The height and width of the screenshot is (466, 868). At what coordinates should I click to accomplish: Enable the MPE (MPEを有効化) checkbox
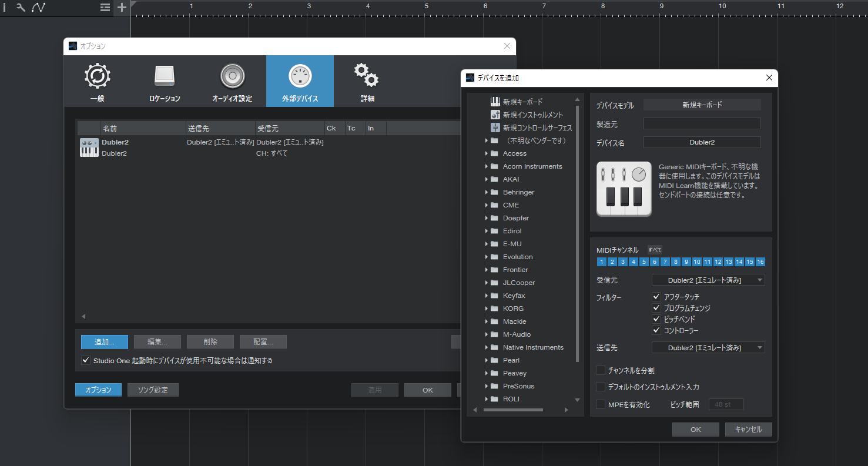point(601,404)
